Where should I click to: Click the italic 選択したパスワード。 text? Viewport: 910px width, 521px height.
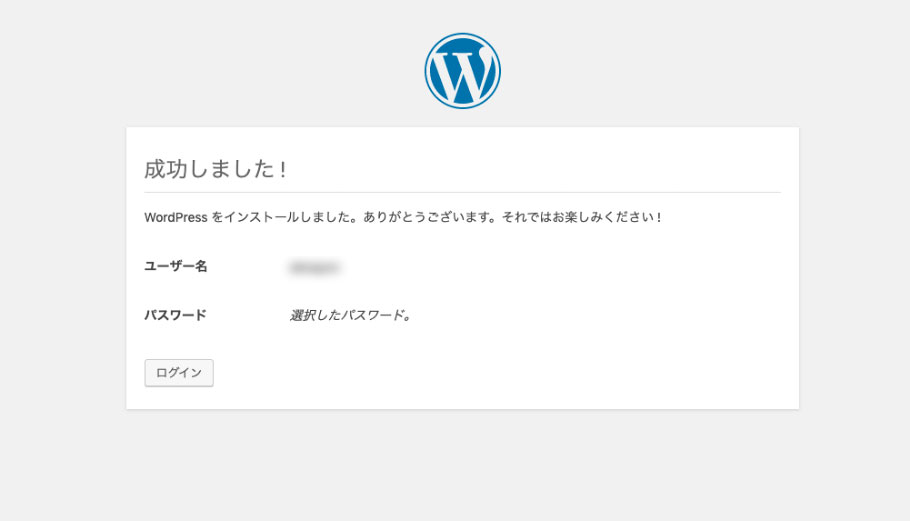pyautogui.click(x=351, y=315)
